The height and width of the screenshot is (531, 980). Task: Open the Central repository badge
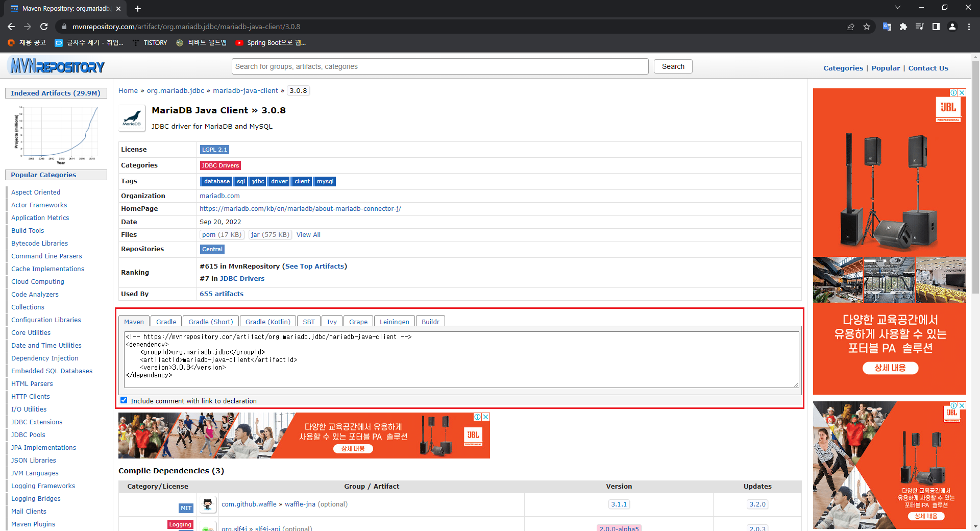[212, 249]
